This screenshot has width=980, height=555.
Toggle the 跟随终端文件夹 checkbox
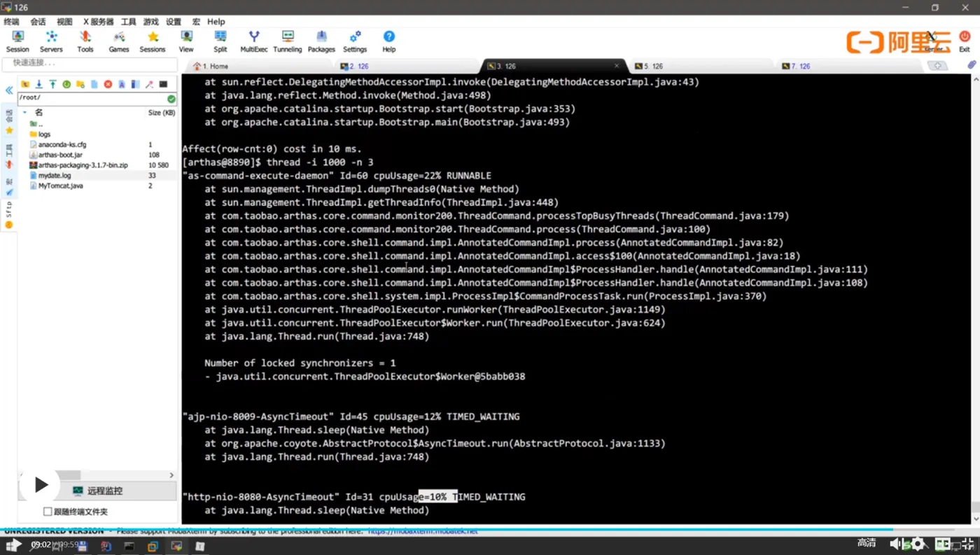48,512
